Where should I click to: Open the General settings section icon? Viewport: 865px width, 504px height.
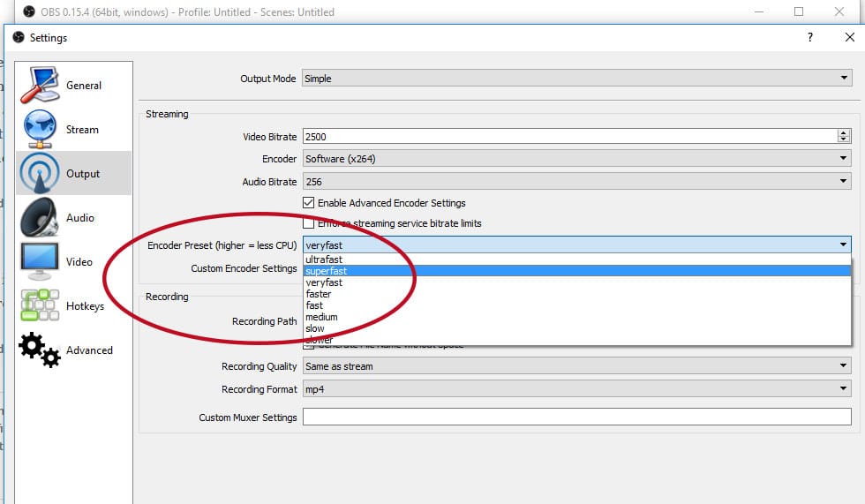(x=40, y=85)
